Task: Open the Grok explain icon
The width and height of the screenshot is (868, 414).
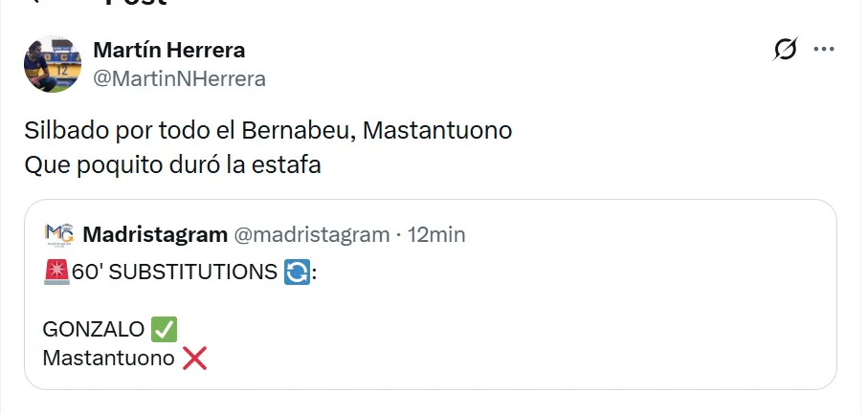Action: point(785,50)
